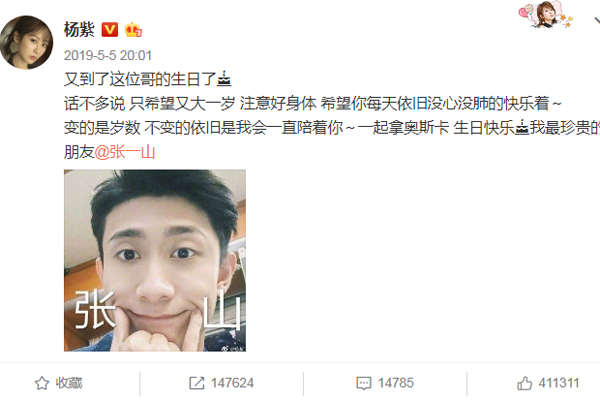
Task: Click the decorative card sticker at top right
Action: 545,15
